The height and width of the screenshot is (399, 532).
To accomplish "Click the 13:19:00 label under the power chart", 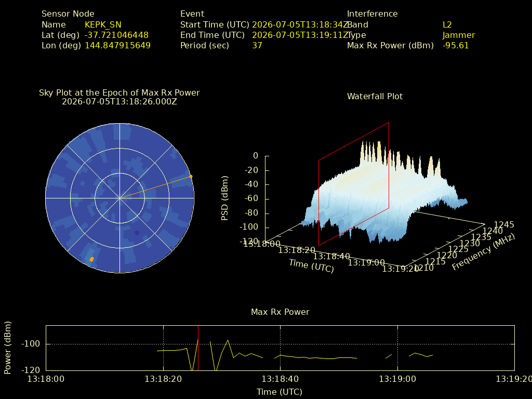I will pos(397,379).
